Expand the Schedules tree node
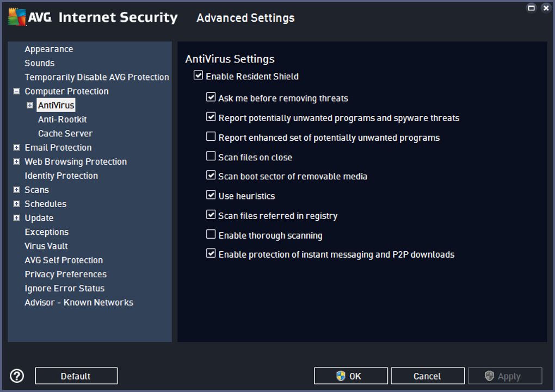555x392 pixels. coord(17,204)
